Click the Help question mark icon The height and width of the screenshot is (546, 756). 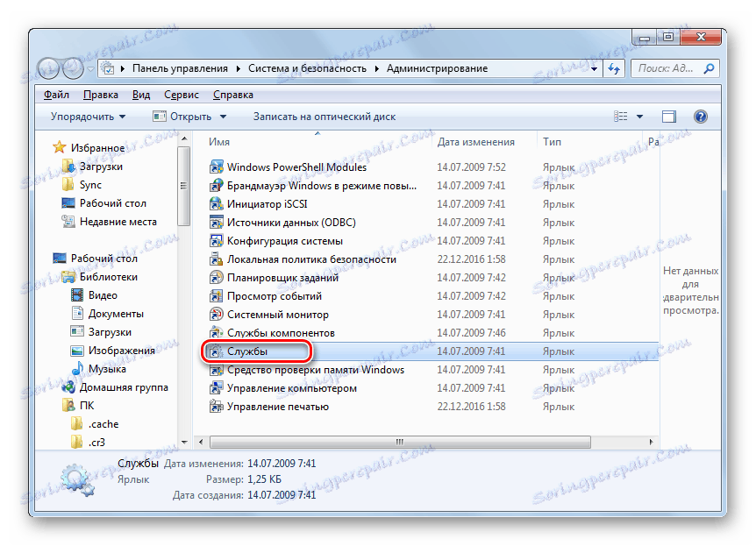click(701, 117)
